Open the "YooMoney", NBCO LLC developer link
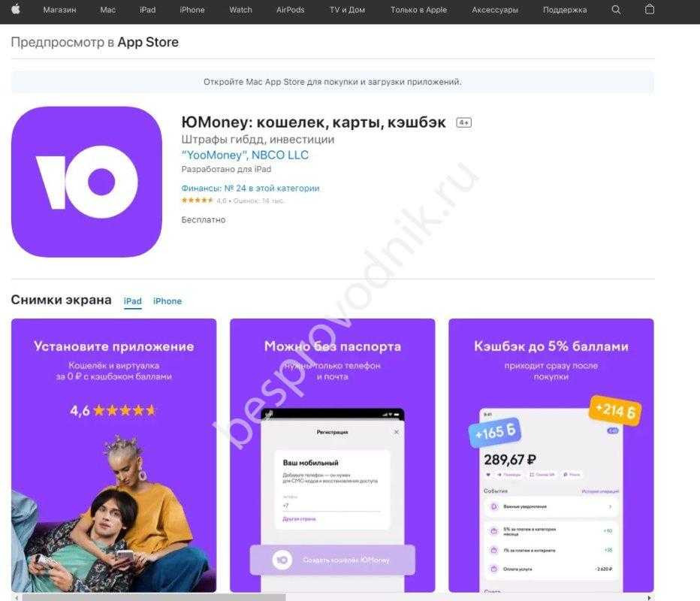This screenshot has height=601, width=700. [x=245, y=155]
